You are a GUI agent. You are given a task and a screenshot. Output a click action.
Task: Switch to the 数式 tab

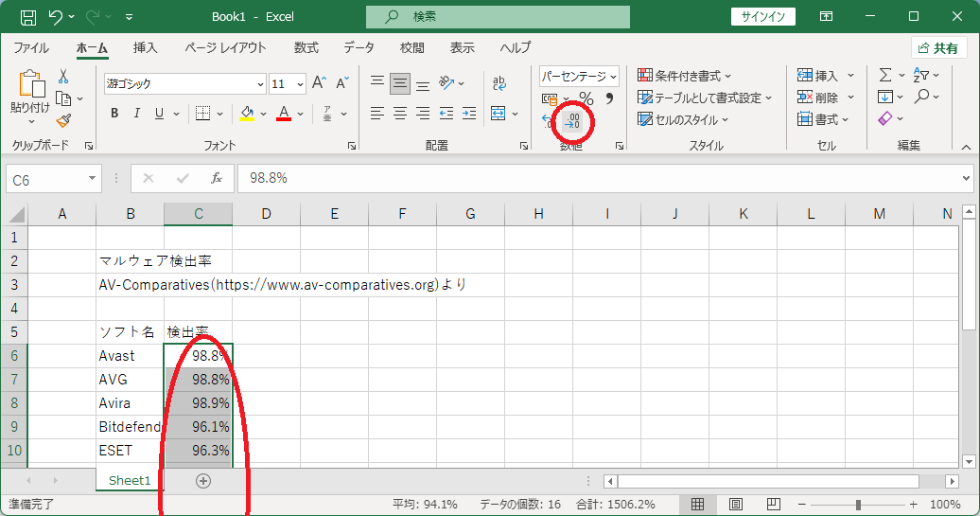coord(306,48)
